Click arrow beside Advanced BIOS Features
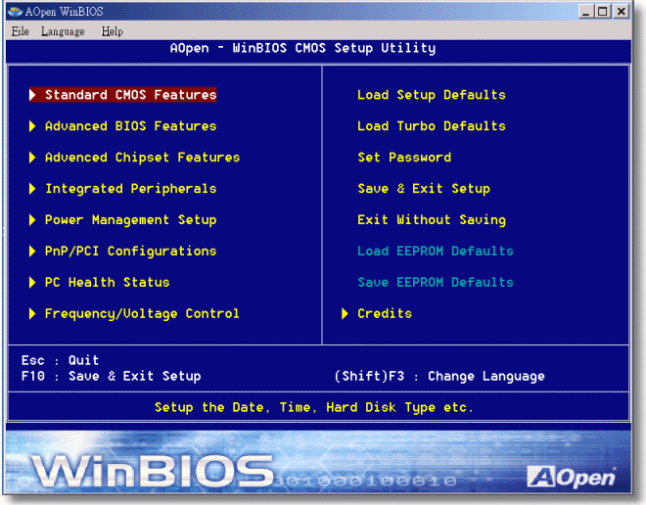 pyautogui.click(x=32, y=126)
